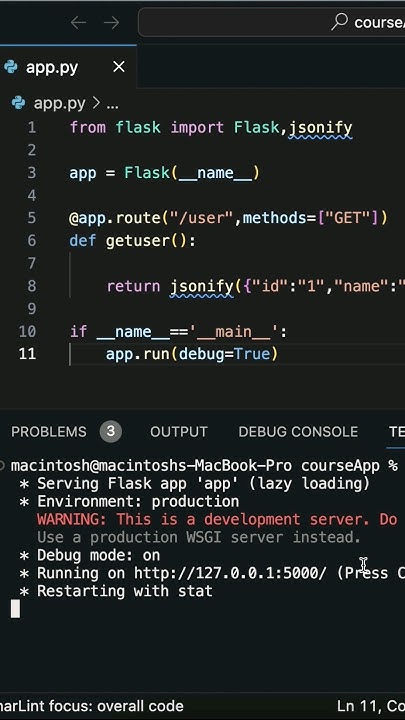The width and height of the screenshot is (405, 720).
Task: Click the Ln 11 cursor position indicator
Action: tap(371, 705)
